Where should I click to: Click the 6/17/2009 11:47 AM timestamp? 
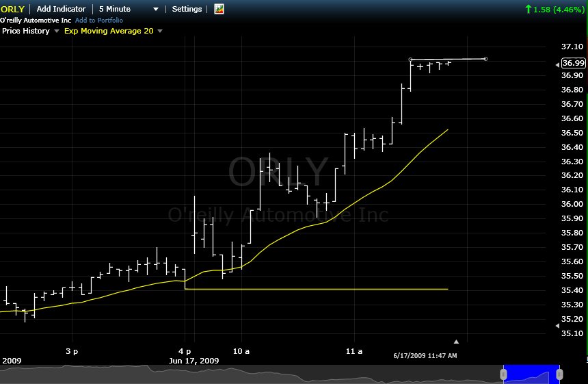[425, 355]
